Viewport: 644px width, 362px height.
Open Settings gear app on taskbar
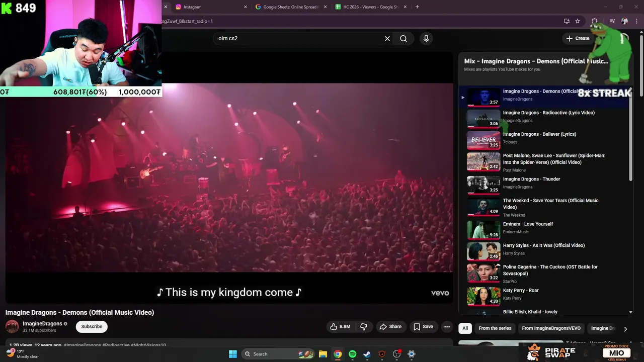pyautogui.click(x=412, y=354)
